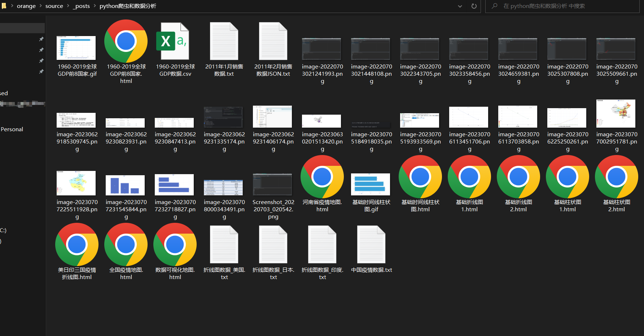
Task: Select the 基础折线图1.html file
Action: (469, 177)
